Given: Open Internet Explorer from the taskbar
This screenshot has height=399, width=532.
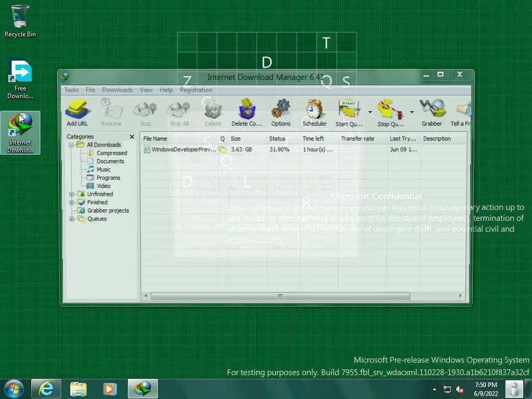Looking at the screenshot, I should (x=46, y=389).
